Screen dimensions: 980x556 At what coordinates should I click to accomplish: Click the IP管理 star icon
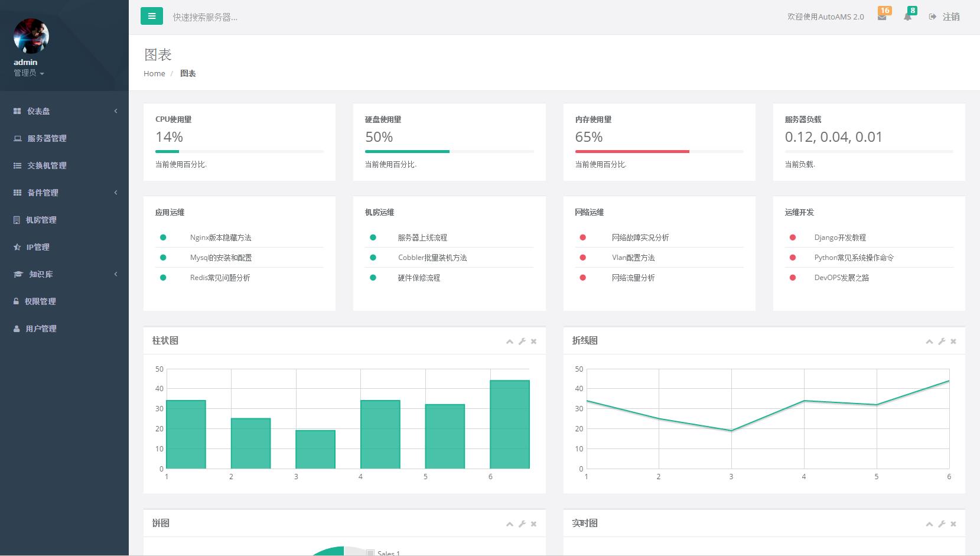pyautogui.click(x=17, y=247)
